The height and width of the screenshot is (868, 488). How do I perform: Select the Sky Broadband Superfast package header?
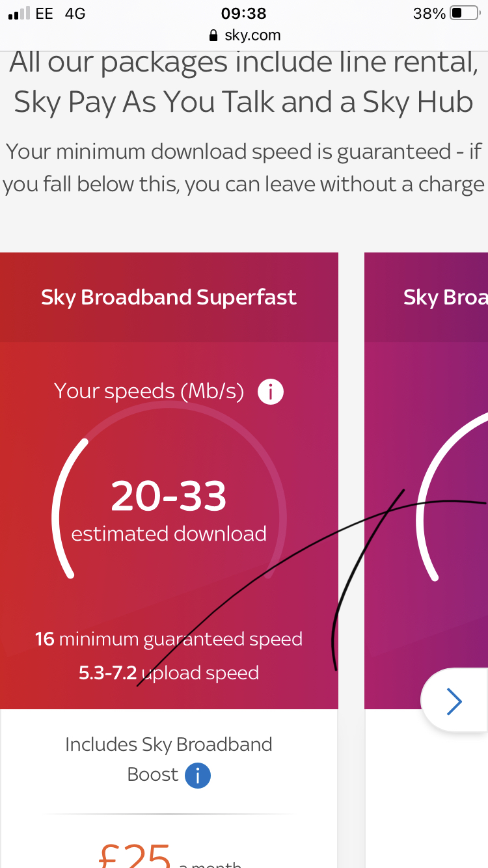coord(169,297)
